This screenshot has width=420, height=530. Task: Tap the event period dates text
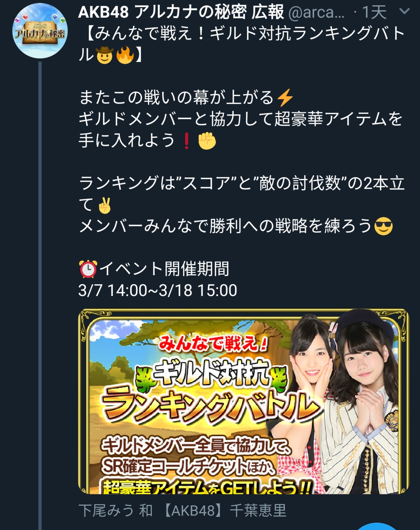[158, 290]
